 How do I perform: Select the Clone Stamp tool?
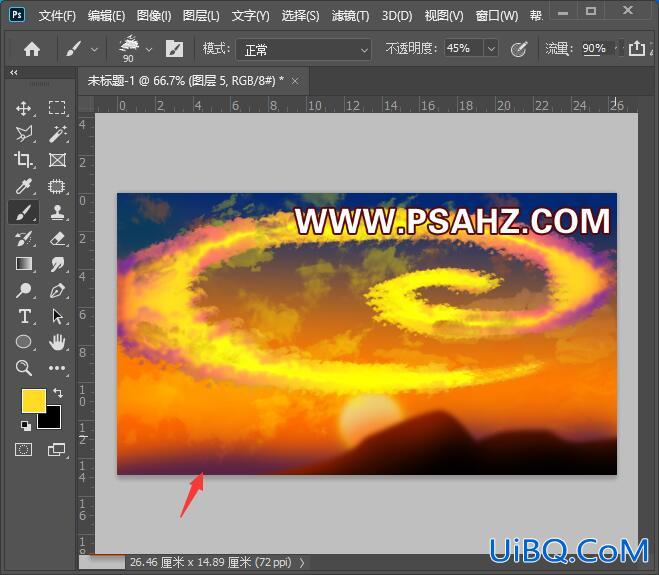click(x=58, y=212)
